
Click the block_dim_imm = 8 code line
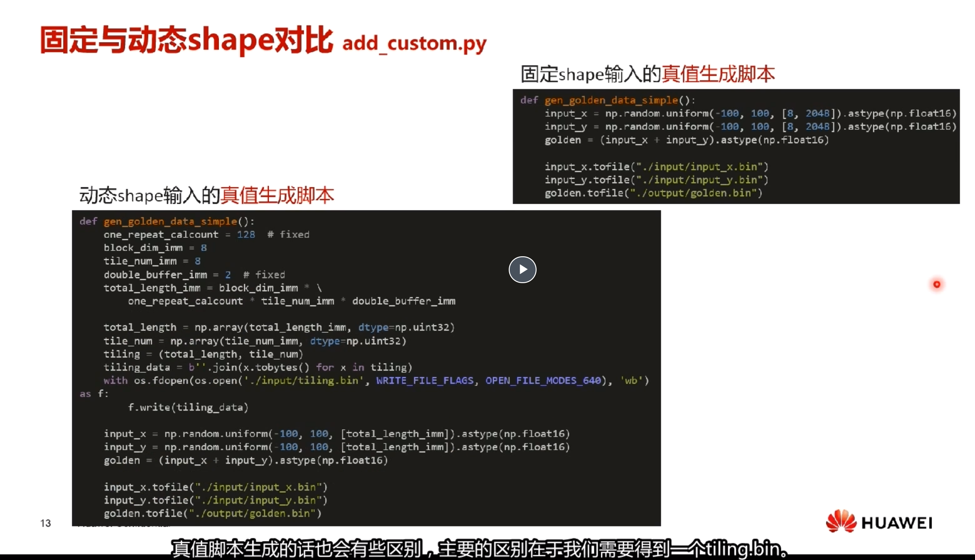(155, 248)
